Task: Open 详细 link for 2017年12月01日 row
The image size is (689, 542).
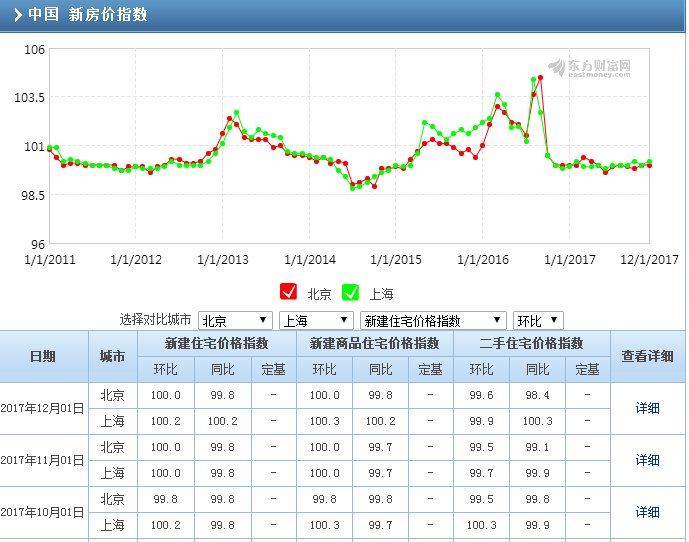Action: tap(648, 408)
